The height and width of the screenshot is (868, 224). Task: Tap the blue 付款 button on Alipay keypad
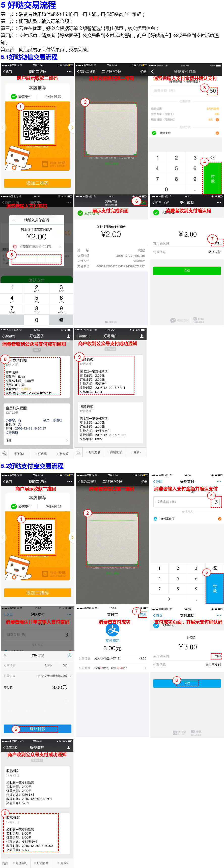pos(215,589)
